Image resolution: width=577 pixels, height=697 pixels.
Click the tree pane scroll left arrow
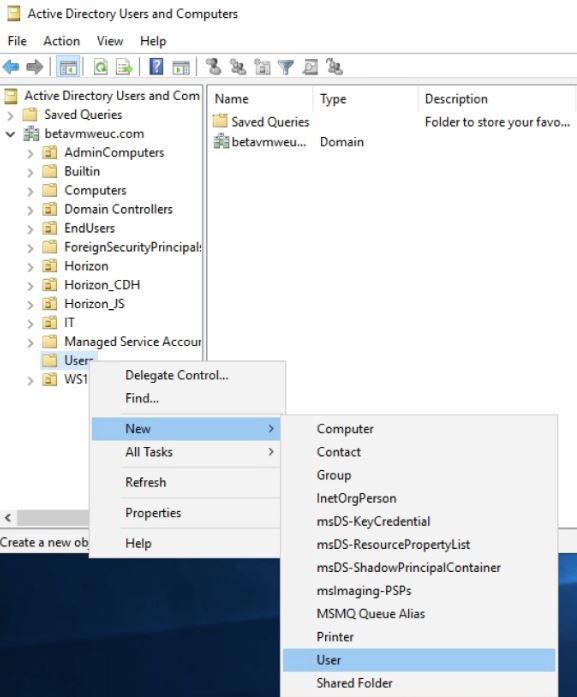point(8,518)
